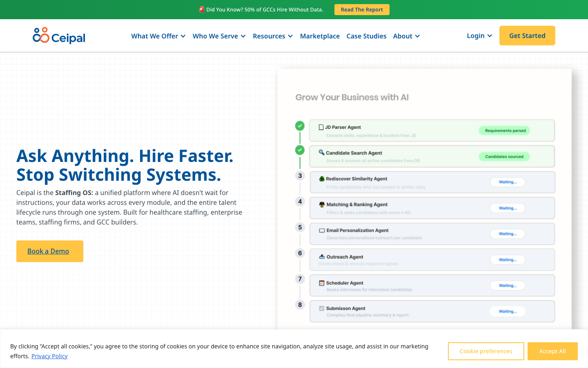
Task: Click Waiting badge on Email Personalization Agent
Action: tap(508, 234)
